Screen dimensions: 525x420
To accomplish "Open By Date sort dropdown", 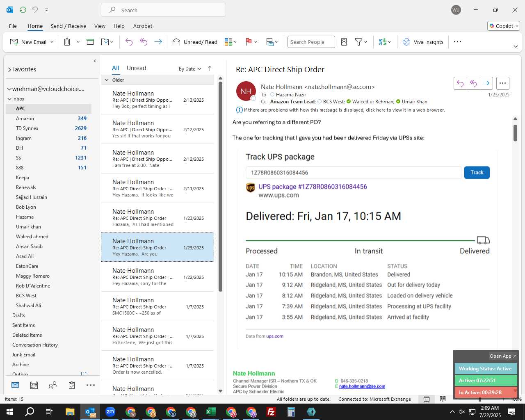I will (190, 68).
